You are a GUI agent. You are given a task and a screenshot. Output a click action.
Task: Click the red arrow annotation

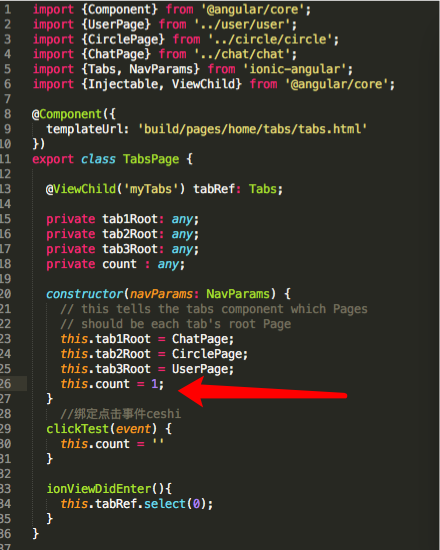click(262, 392)
